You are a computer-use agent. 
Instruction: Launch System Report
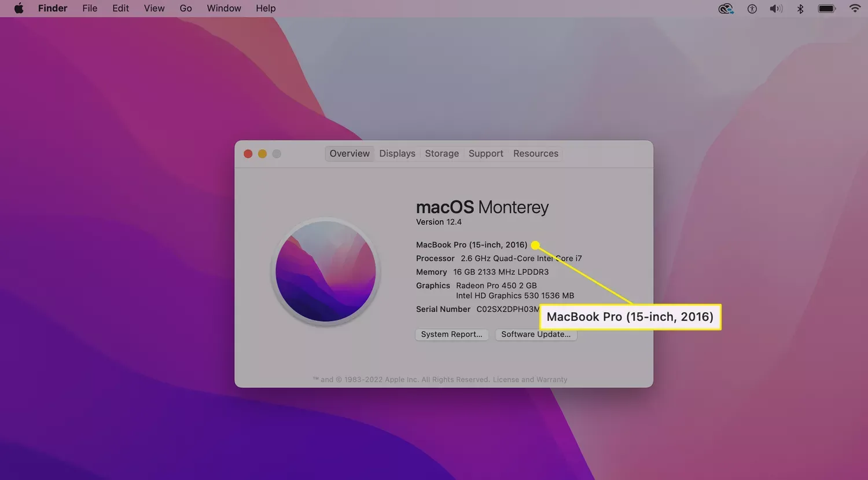[451, 334]
